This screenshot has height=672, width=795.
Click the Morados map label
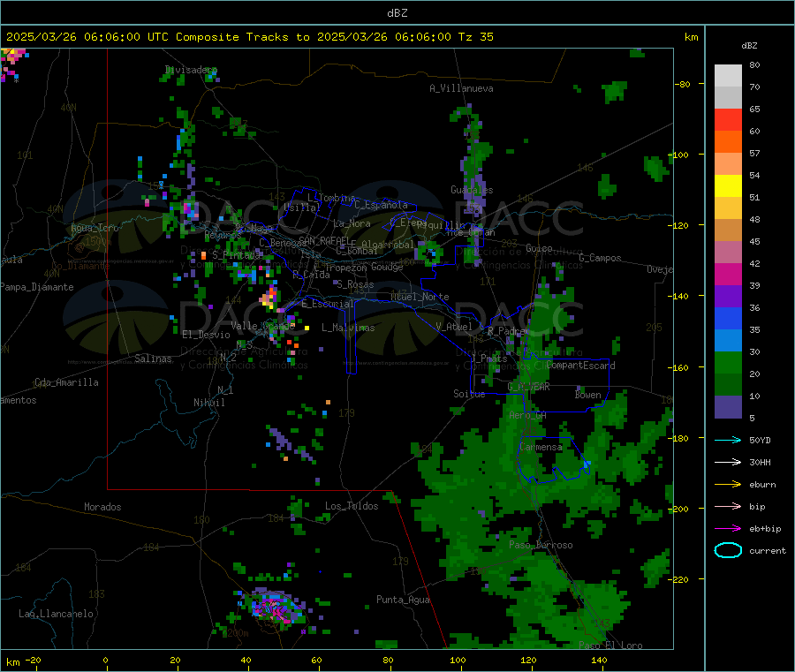[102, 507]
